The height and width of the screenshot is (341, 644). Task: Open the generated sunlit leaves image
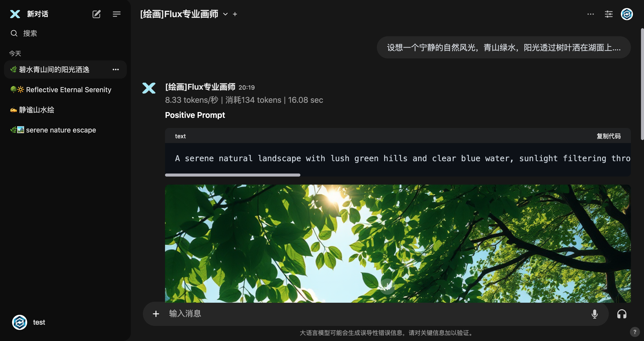[x=398, y=244]
